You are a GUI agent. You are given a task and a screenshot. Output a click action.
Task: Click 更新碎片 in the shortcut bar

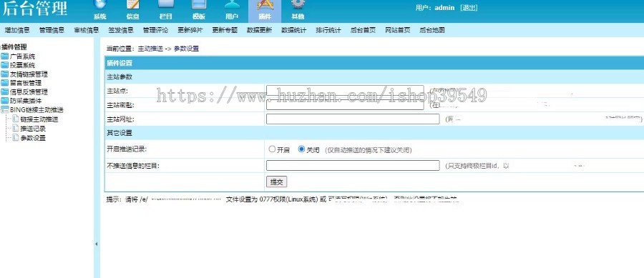point(190,30)
